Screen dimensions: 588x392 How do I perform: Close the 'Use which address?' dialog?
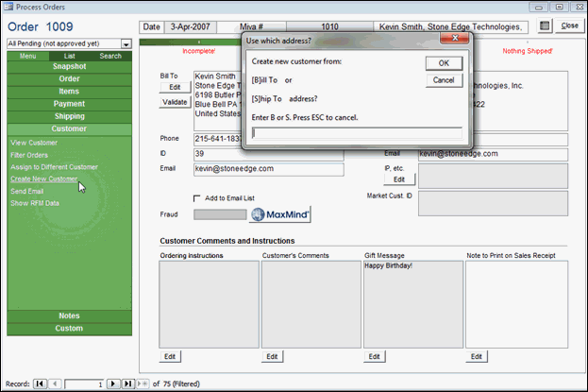click(456, 42)
